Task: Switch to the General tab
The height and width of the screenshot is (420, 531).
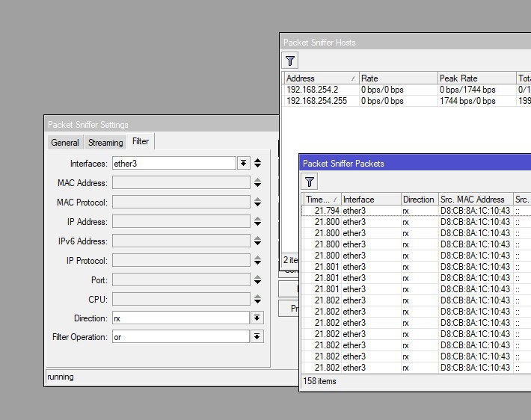Action: click(64, 143)
